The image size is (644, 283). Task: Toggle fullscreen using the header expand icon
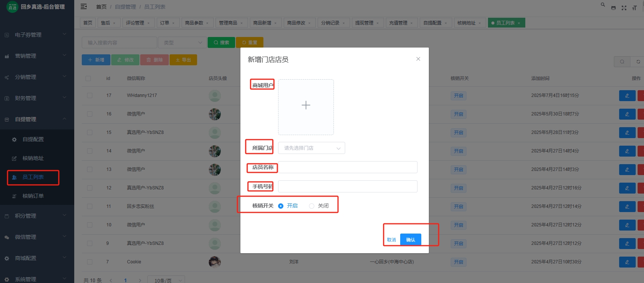pos(624,8)
